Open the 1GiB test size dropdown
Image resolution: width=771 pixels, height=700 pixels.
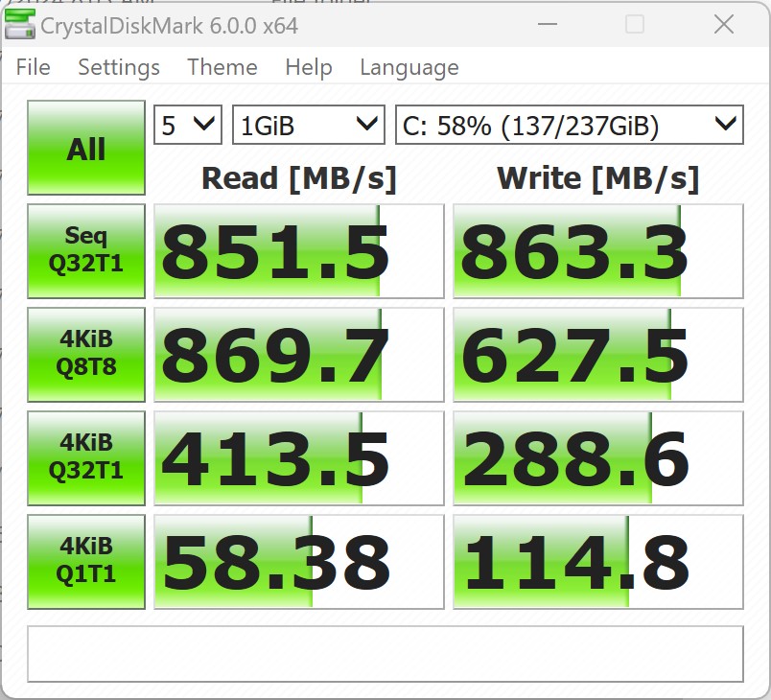click(x=308, y=125)
